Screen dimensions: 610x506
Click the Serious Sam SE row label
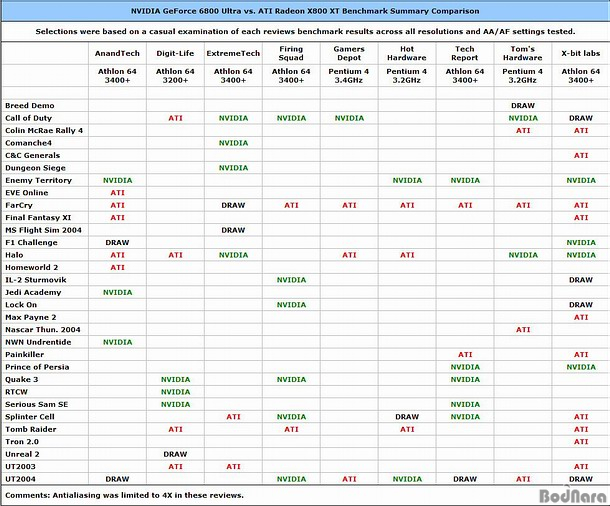click(37, 404)
